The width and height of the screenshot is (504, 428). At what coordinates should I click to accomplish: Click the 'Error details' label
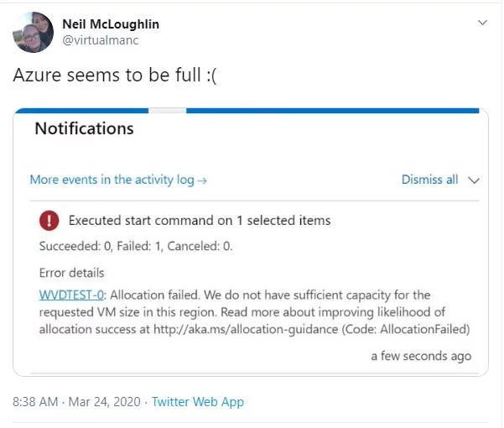point(72,273)
